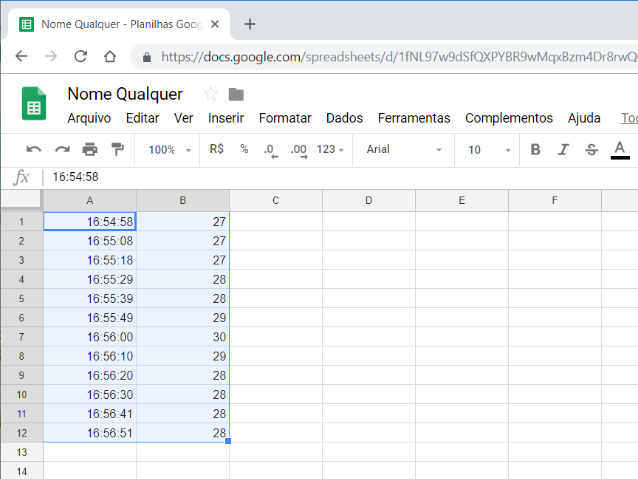Screen dimensions: 638x479
Task: Toggle italic formatting
Action: click(x=563, y=149)
